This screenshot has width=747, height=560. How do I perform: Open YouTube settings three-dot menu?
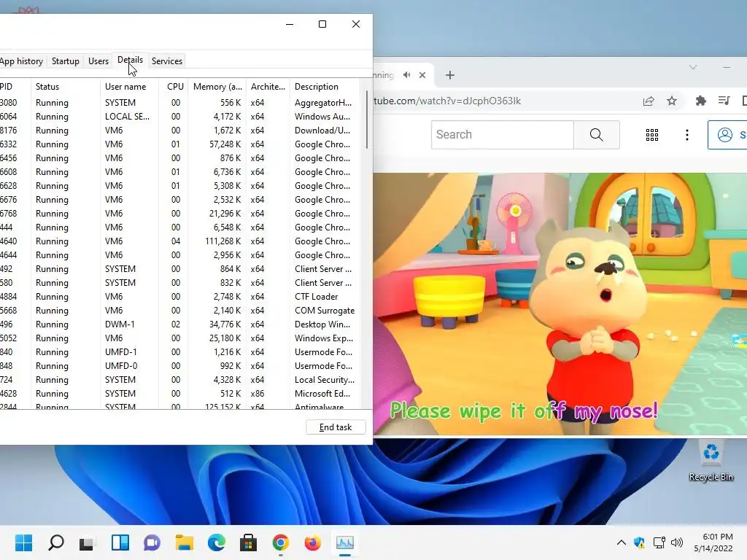pos(686,135)
